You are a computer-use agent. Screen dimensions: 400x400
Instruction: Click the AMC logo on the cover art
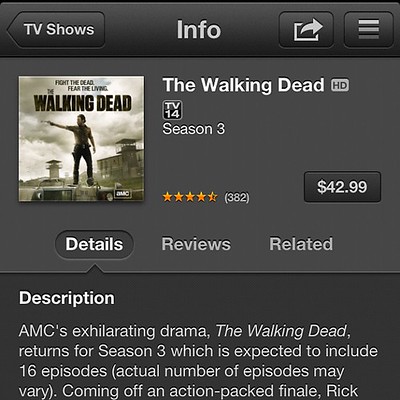(123, 193)
